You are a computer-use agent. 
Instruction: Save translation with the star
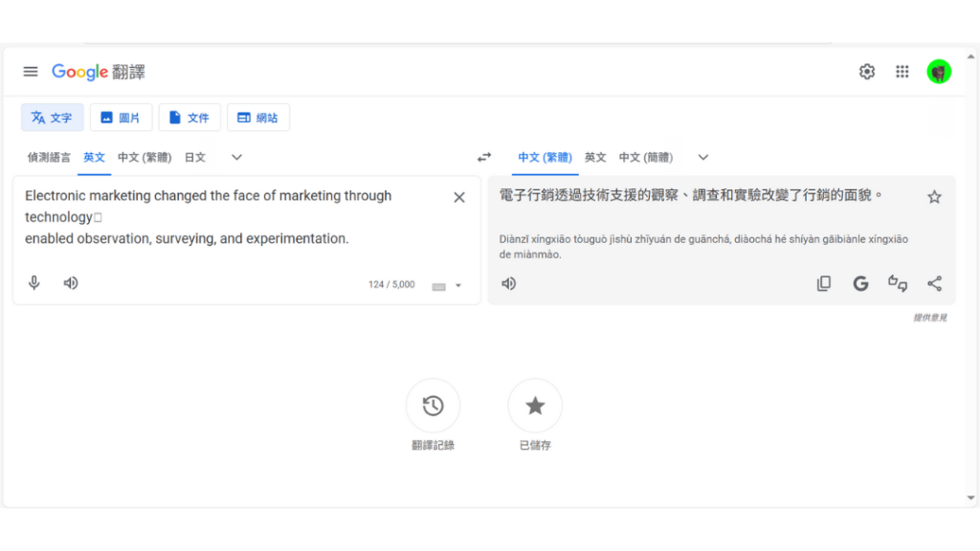click(x=934, y=197)
